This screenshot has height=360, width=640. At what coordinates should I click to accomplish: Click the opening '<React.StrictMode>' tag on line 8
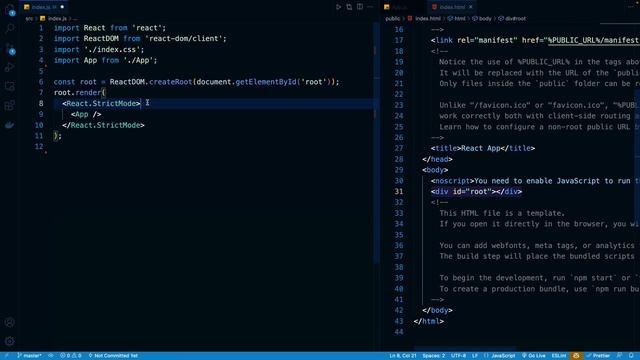click(x=101, y=103)
